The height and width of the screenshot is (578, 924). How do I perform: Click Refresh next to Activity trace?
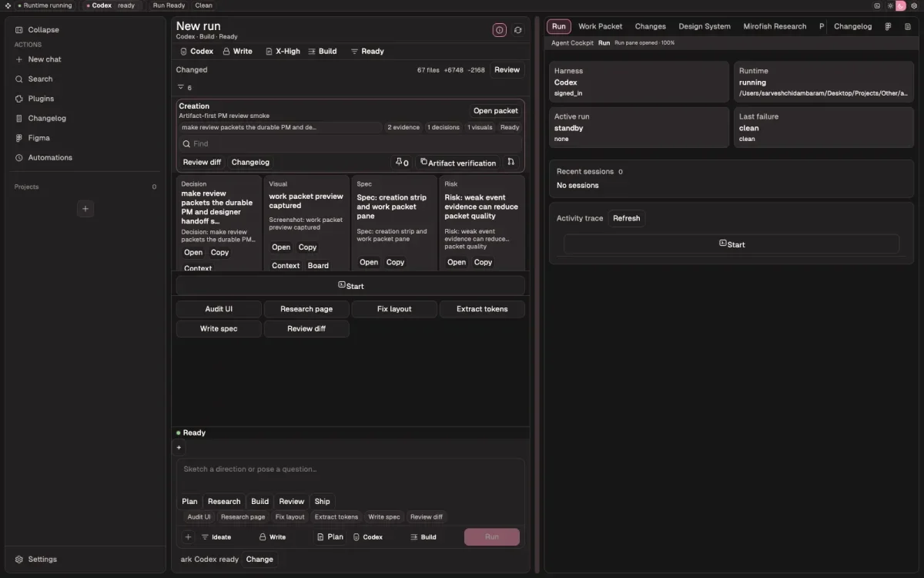click(627, 218)
